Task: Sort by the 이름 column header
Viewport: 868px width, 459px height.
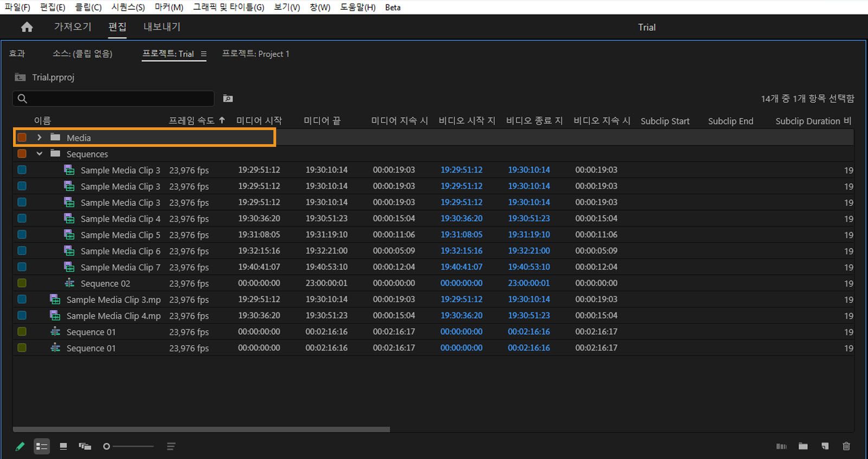Action: pos(42,120)
